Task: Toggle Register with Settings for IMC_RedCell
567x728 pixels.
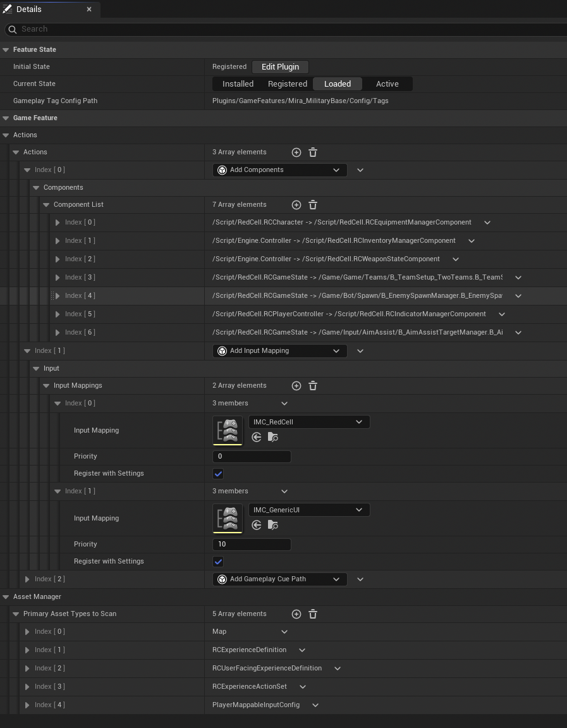Action: pyautogui.click(x=218, y=474)
